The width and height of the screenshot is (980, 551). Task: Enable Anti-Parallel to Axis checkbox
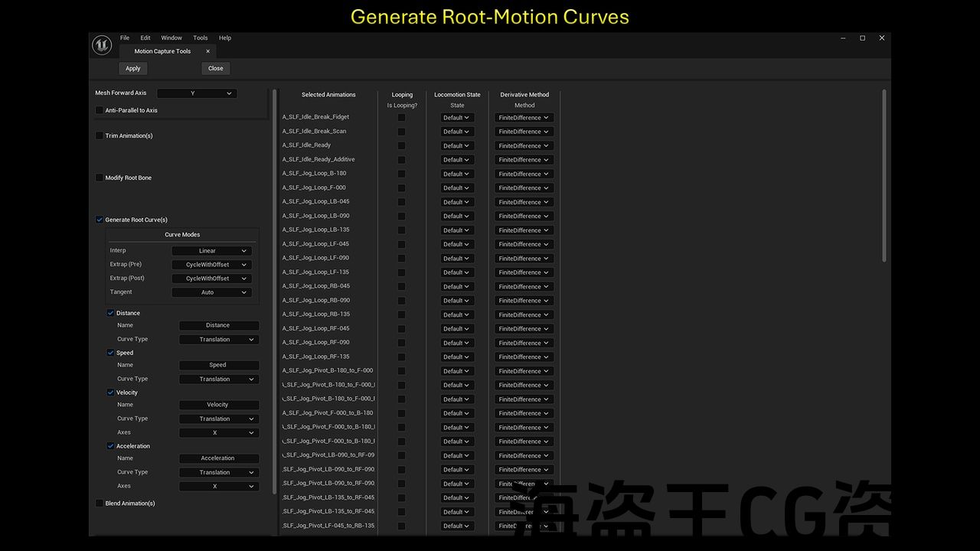(x=100, y=110)
